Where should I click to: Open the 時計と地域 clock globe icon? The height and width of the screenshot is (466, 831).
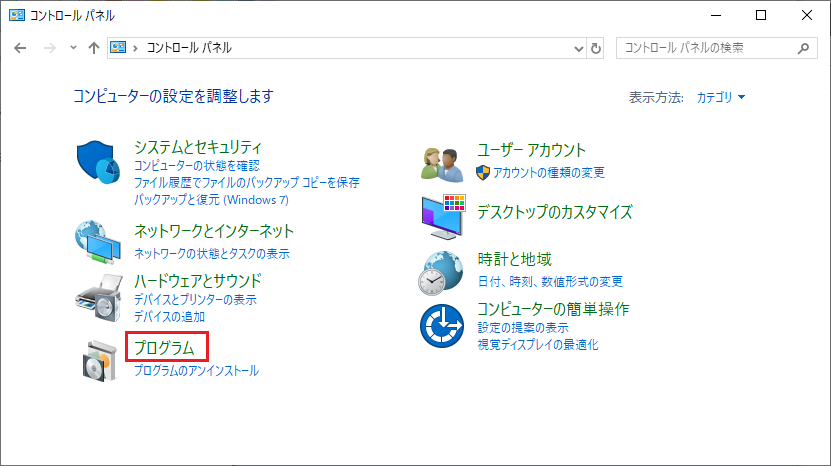point(440,274)
